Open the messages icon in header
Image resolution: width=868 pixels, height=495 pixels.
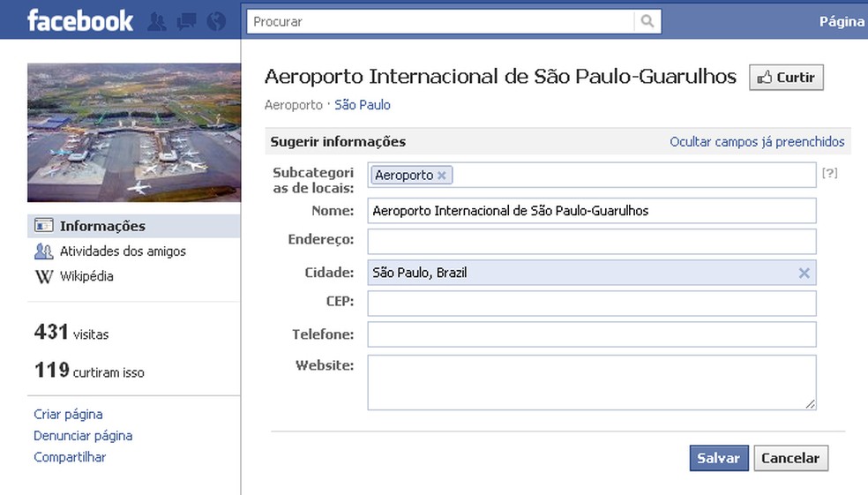(186, 21)
